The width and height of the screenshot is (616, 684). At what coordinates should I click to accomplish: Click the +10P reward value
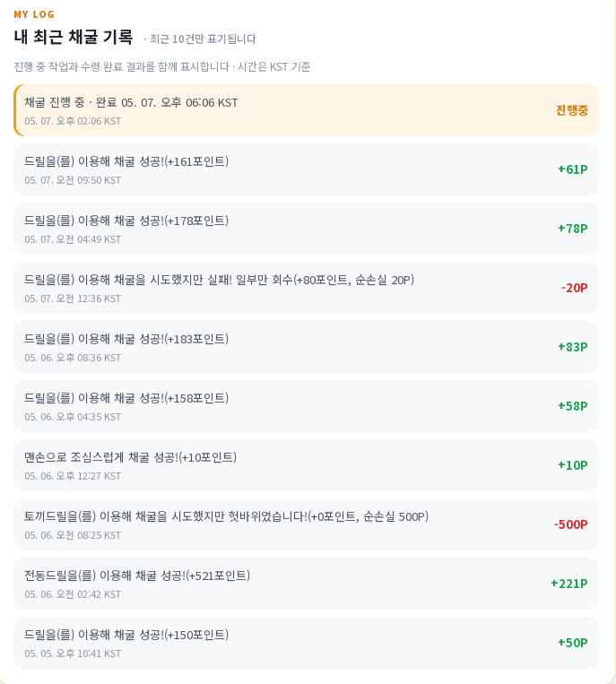tap(572, 465)
